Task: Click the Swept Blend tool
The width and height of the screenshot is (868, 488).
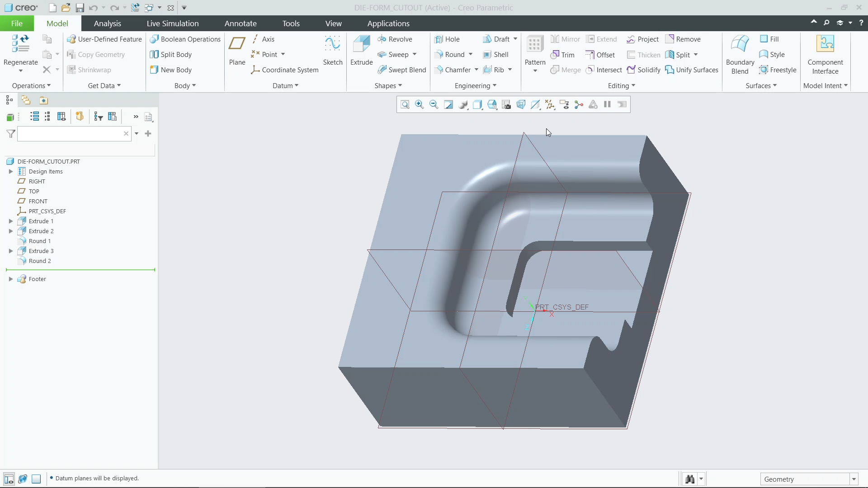Action: pos(402,70)
